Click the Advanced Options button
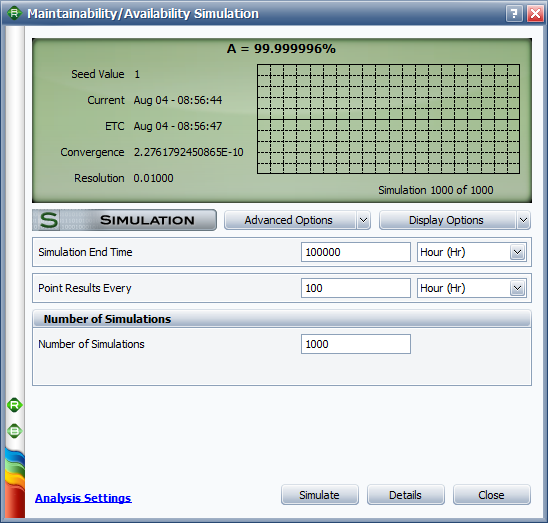 pos(290,220)
